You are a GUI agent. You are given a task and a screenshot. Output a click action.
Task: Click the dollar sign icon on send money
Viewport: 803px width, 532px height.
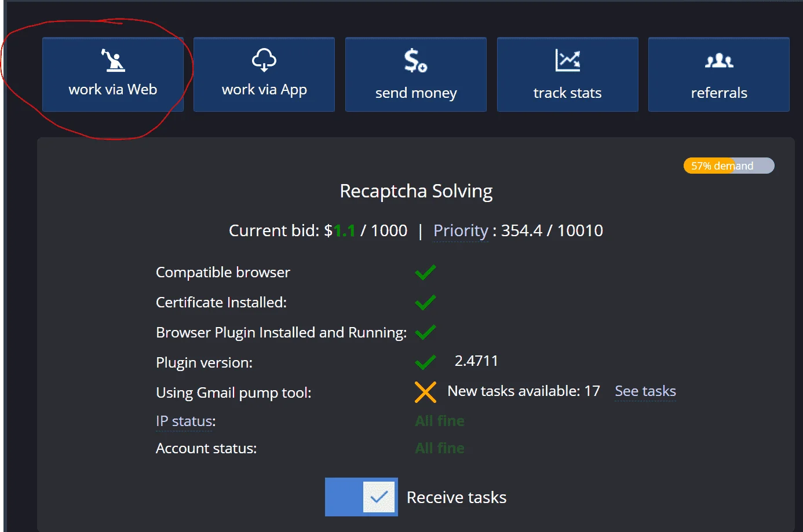tap(415, 61)
